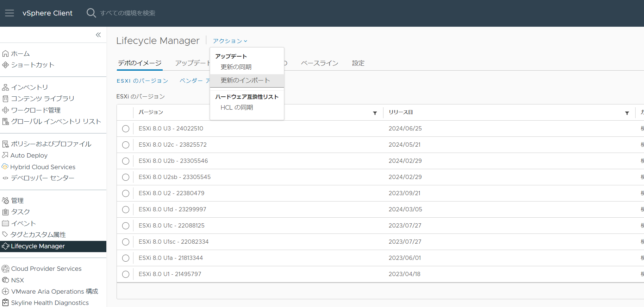Toggle the アクション dropdown menu
Viewport: 644px width, 307px height.
coord(230,41)
